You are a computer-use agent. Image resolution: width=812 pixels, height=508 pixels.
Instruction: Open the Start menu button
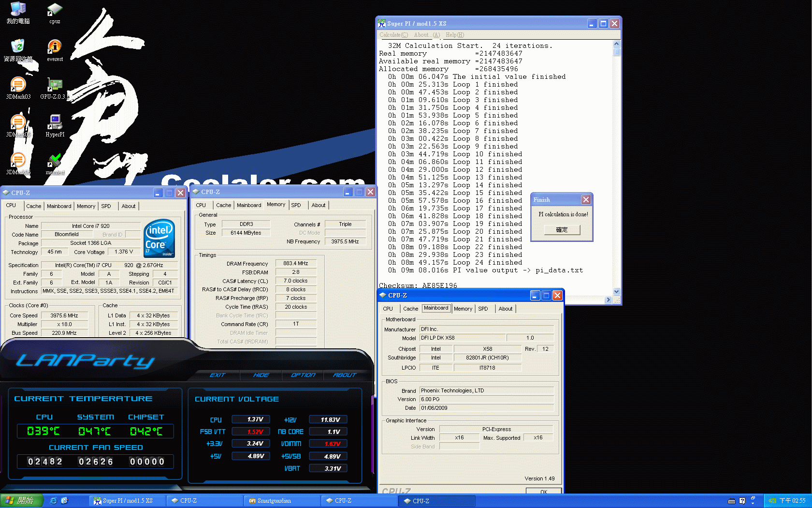[22, 501]
